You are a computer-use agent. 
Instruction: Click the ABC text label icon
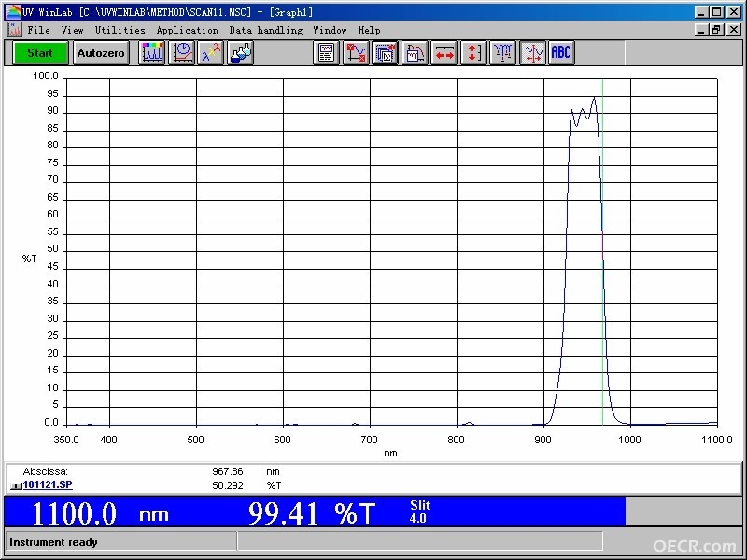click(x=561, y=53)
